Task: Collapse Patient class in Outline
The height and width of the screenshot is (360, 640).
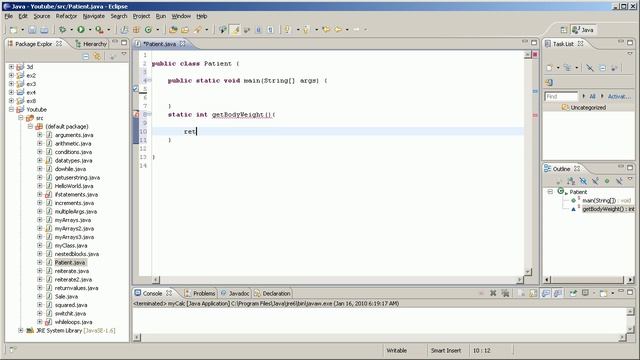Action: click(550, 191)
